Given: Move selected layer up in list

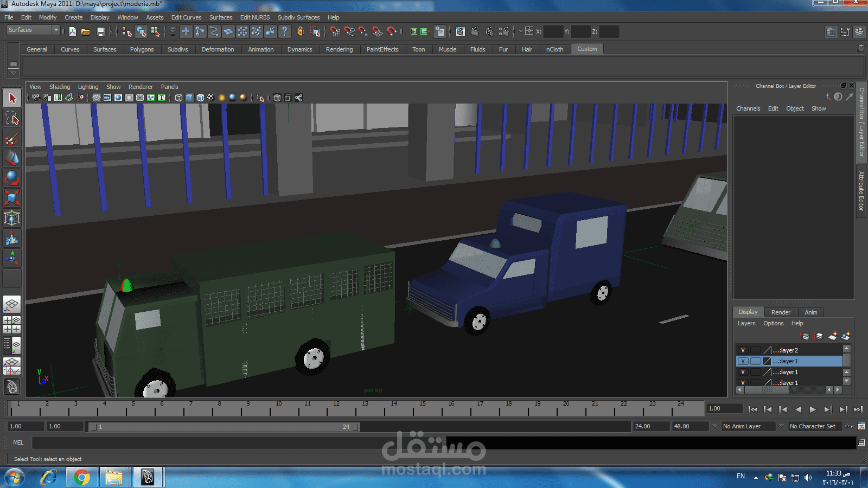Looking at the screenshot, I should (x=805, y=336).
